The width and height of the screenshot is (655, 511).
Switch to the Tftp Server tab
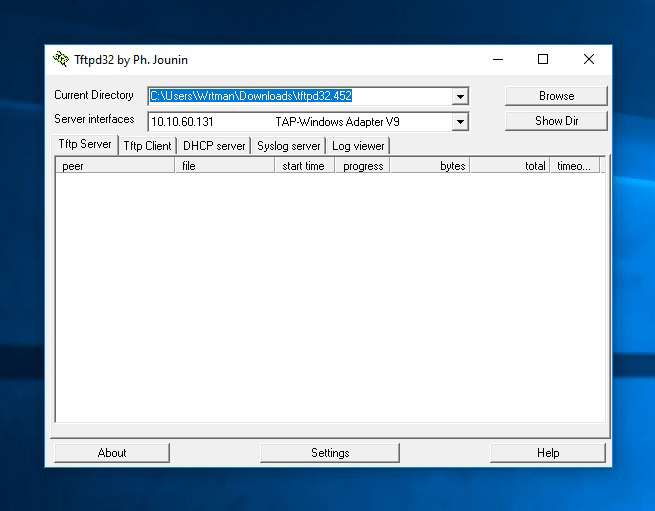pyautogui.click(x=85, y=144)
